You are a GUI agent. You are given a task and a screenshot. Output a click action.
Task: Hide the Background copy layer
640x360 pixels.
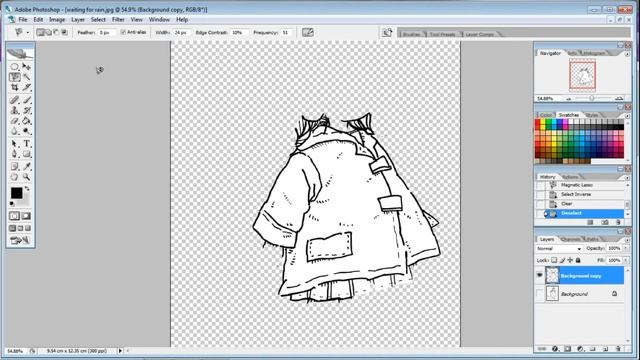pyautogui.click(x=540, y=276)
